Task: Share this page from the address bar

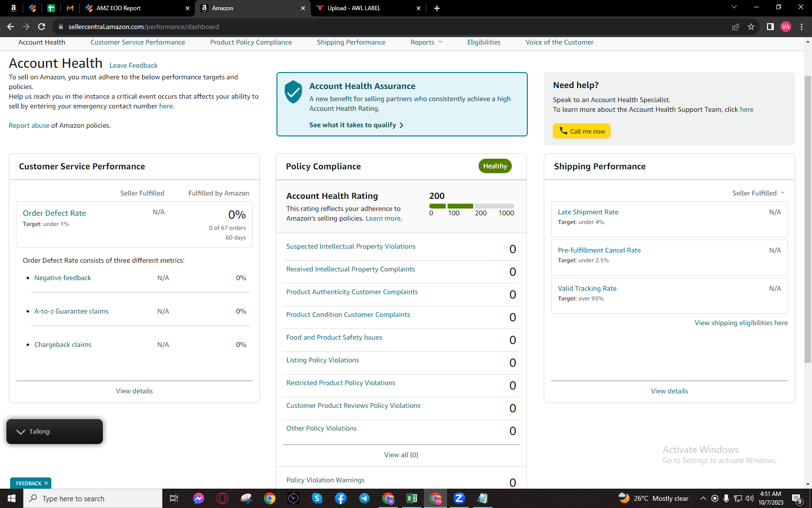Action: click(736, 27)
